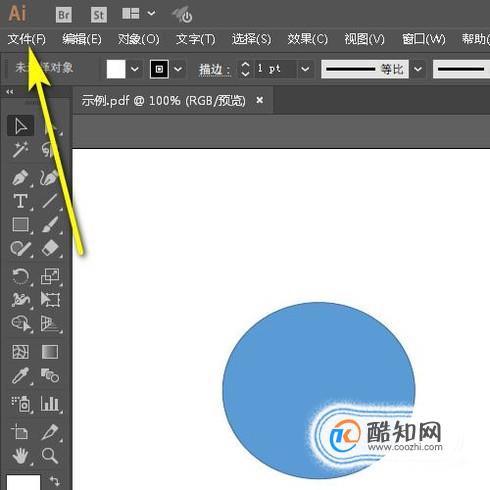Select the Selection tool arrow
Viewport: 490px width, 490px height.
[x=21, y=126]
